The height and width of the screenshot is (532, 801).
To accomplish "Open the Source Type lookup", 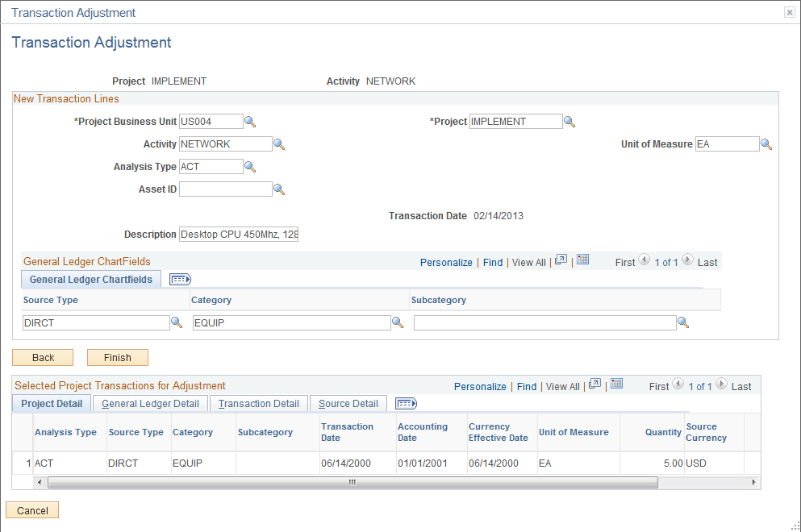I will point(178,322).
